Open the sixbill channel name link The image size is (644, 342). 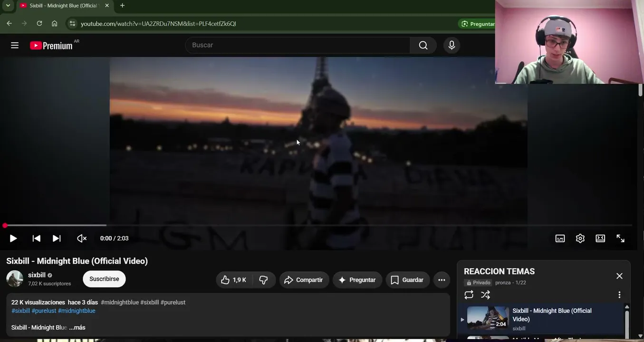[x=37, y=275]
